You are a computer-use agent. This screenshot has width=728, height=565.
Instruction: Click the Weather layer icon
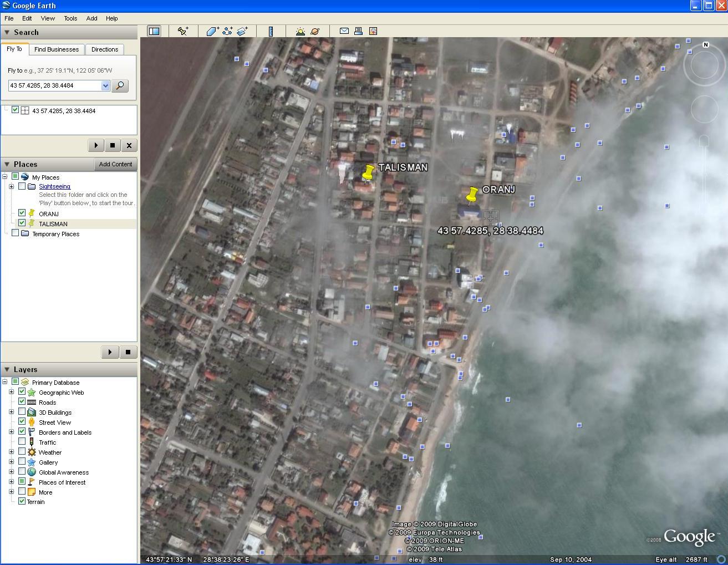[32, 452]
